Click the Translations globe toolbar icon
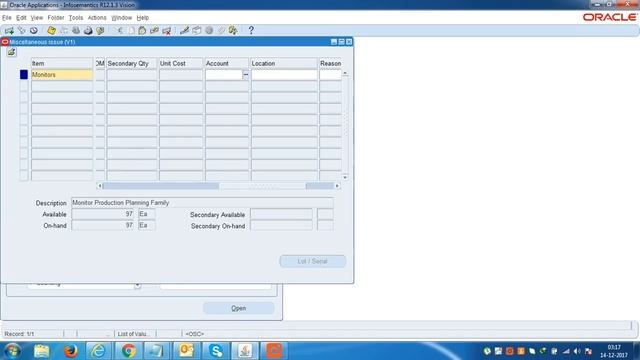This screenshot has height=360, width=640. 209,31
